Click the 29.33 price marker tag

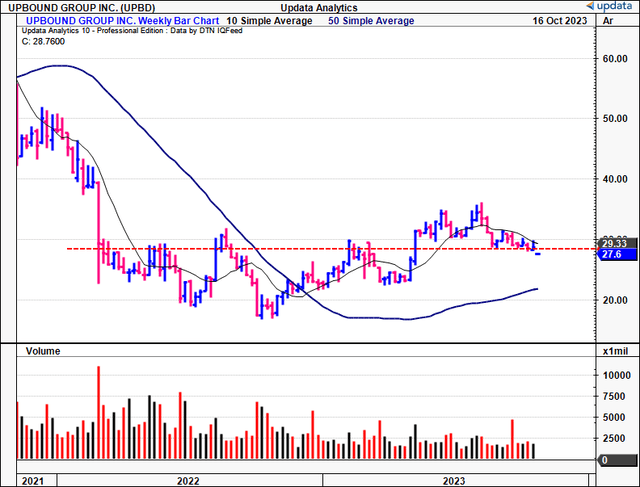(615, 243)
